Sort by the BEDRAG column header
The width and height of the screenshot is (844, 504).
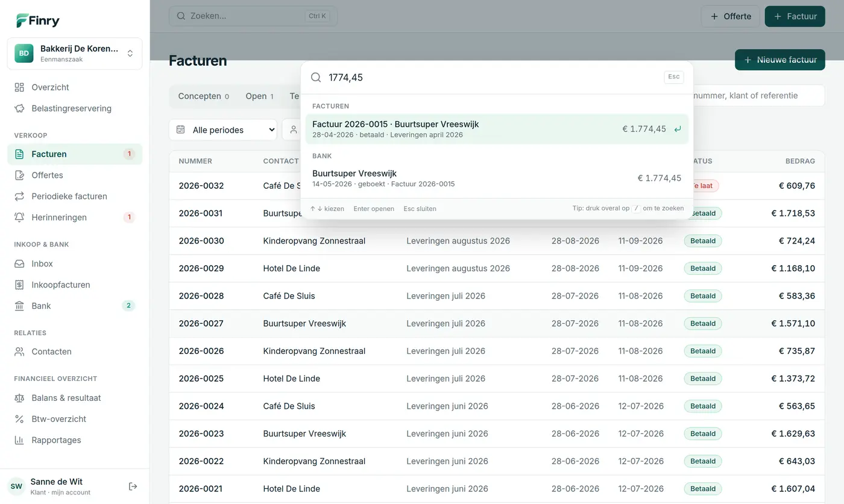pyautogui.click(x=800, y=162)
